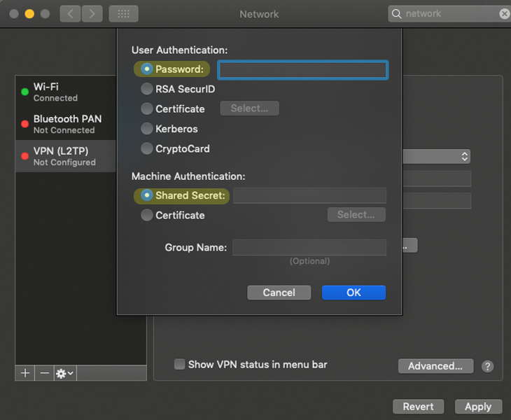The image size is (511, 420).
Task: Cancel the authentication dialog
Action: click(x=279, y=293)
